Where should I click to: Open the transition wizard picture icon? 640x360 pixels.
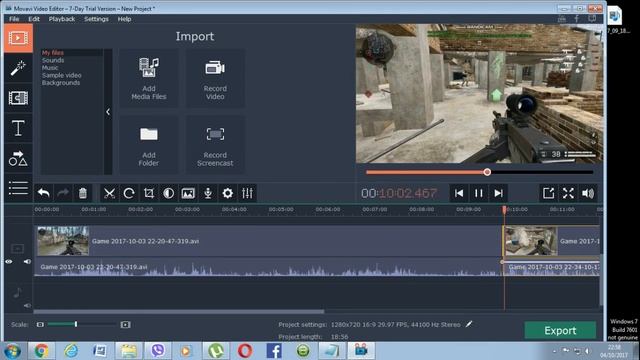(x=188, y=193)
